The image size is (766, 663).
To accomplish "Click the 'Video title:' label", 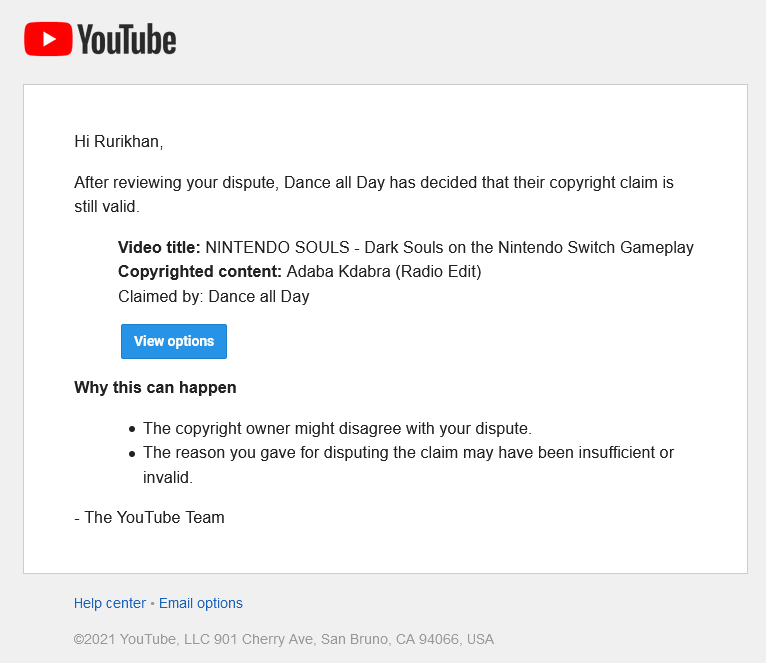I will [159, 247].
